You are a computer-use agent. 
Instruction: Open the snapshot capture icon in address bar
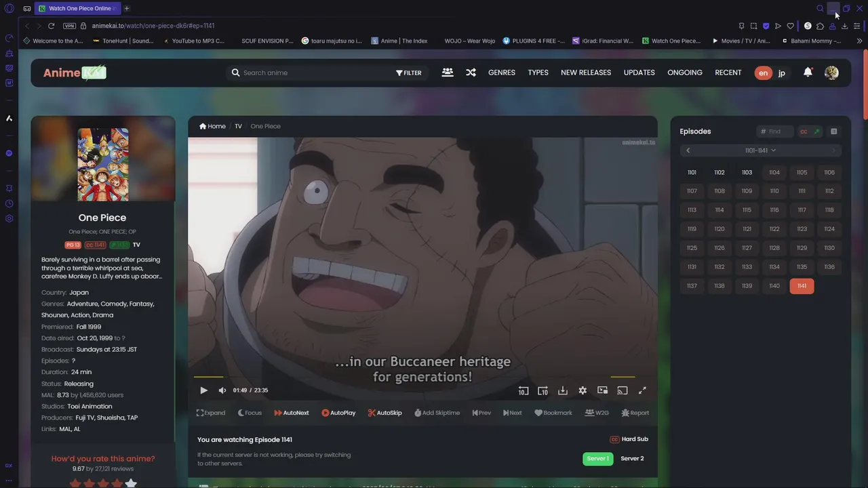(753, 26)
